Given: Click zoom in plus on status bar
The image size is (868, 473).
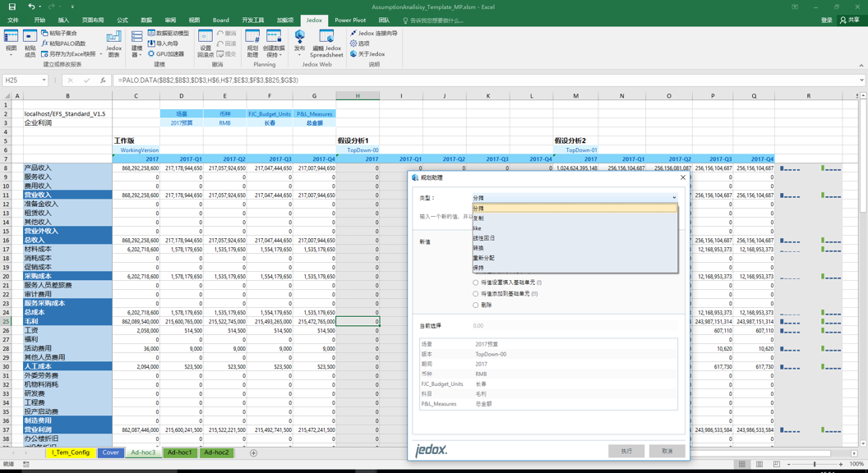Looking at the screenshot, I should [840, 464].
